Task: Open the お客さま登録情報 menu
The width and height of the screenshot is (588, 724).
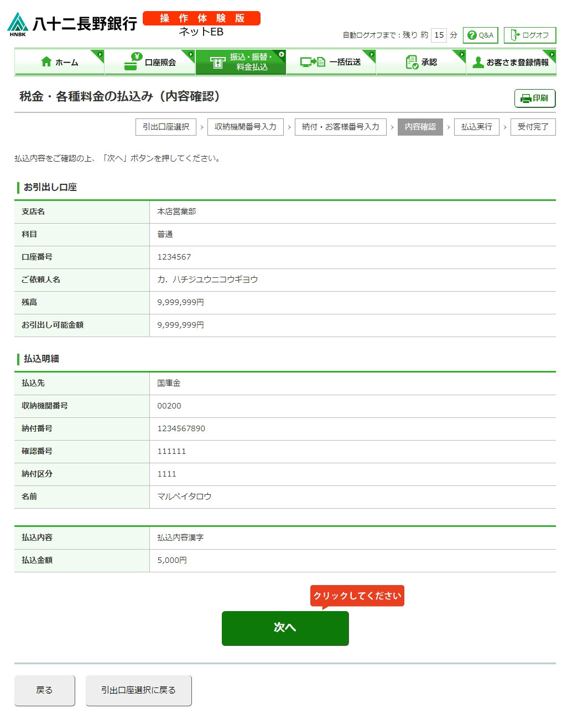Action: [x=511, y=62]
